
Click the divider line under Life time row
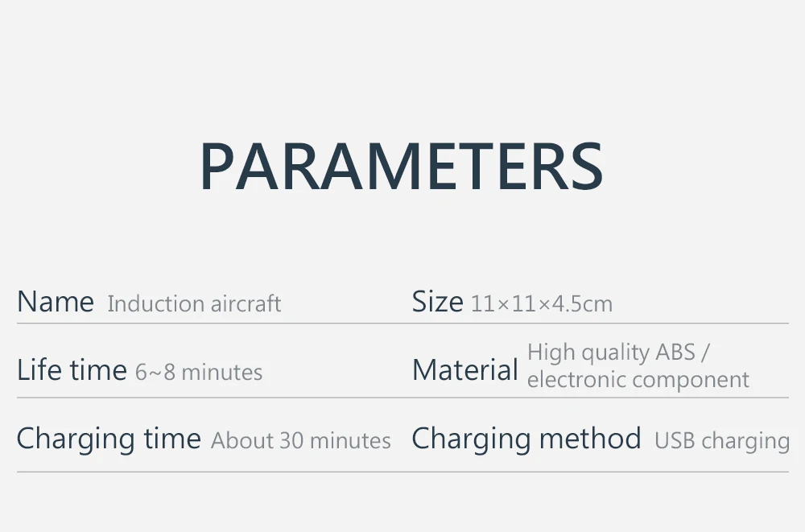[402, 398]
